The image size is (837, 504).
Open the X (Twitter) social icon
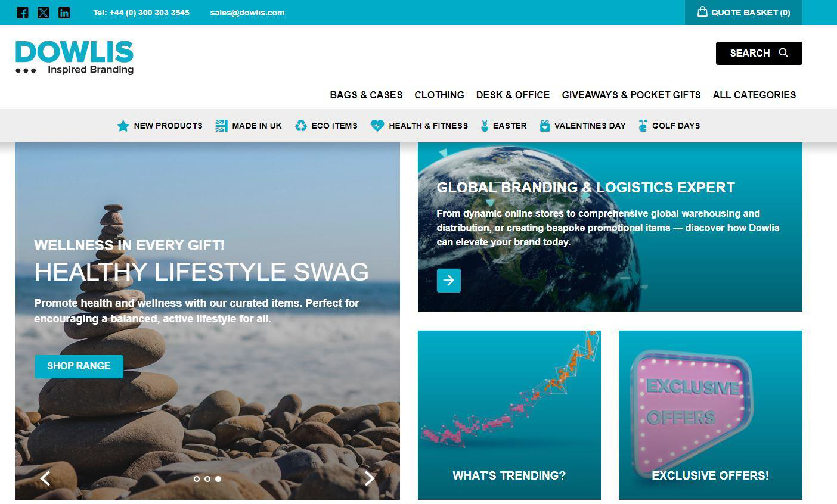[x=44, y=13]
